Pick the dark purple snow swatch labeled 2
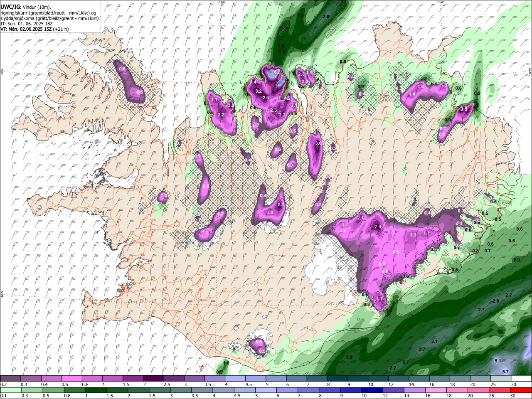The width and height of the screenshot is (532, 399). click(153, 379)
